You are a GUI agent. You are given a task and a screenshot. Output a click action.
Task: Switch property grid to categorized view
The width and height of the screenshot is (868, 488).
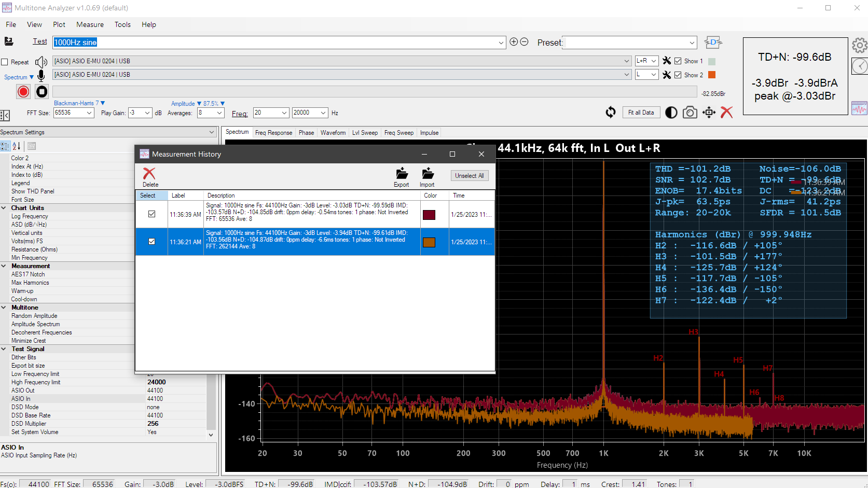[x=5, y=146]
